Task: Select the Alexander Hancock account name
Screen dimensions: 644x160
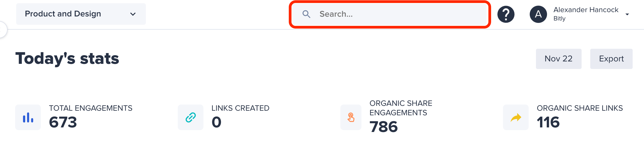Action: pos(586,10)
